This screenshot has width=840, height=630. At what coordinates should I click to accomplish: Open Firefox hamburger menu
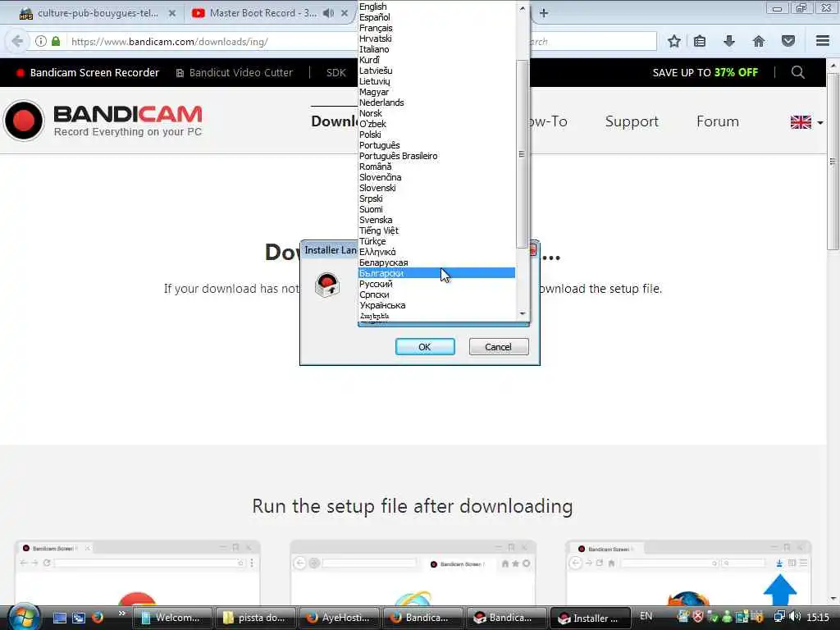click(823, 41)
